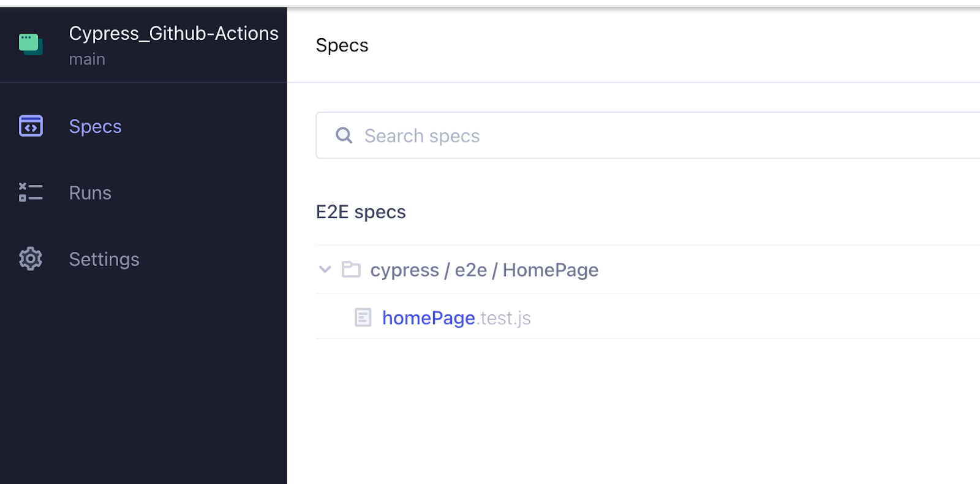Click the E2E specs section header
This screenshot has height=484, width=980.
[360, 211]
